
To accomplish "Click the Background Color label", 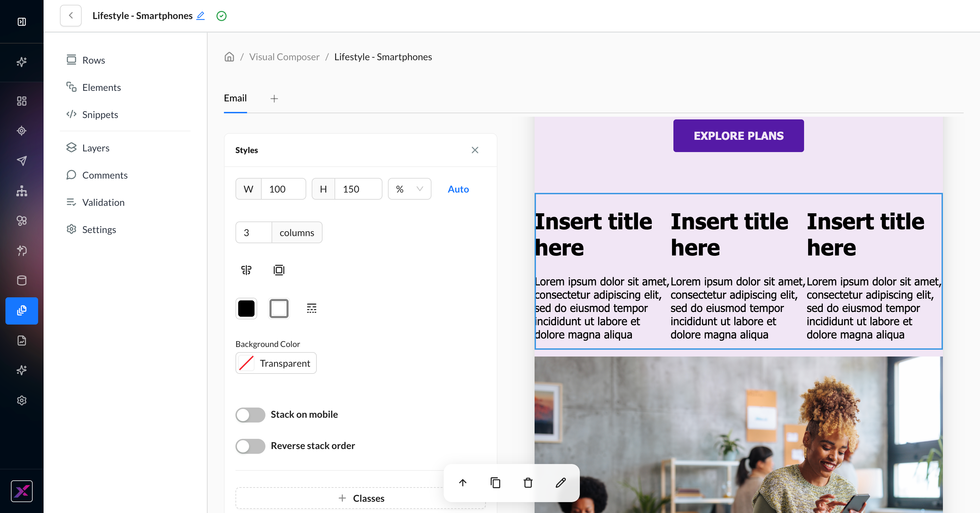I will coord(268,344).
